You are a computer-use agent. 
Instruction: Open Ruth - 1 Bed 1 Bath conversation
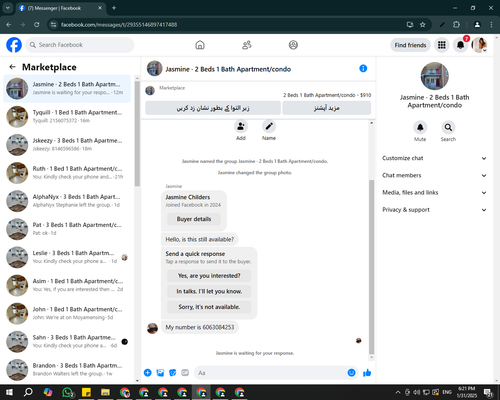(x=67, y=173)
